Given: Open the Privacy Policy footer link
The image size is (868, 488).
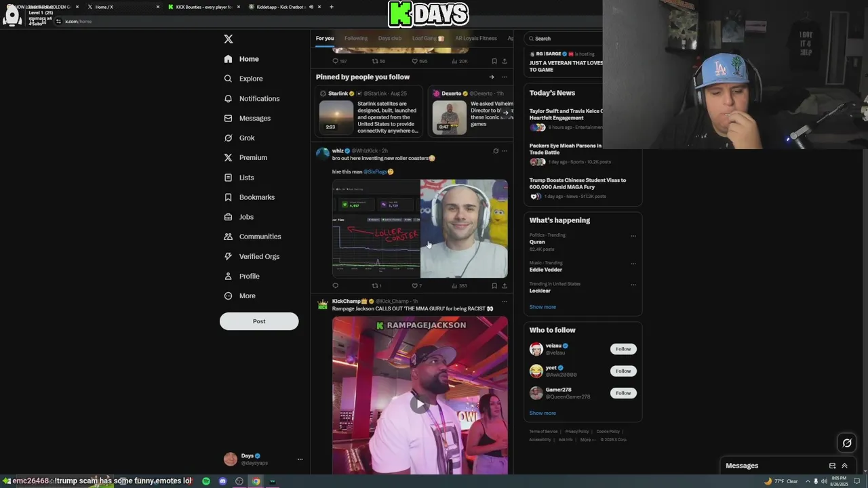Looking at the screenshot, I should [x=577, y=432].
